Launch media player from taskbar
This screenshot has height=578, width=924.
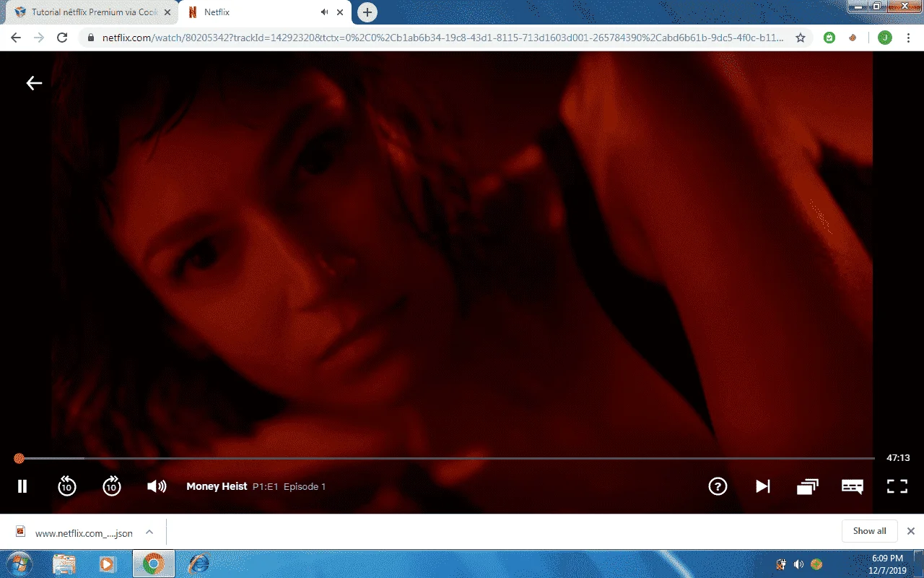108,564
